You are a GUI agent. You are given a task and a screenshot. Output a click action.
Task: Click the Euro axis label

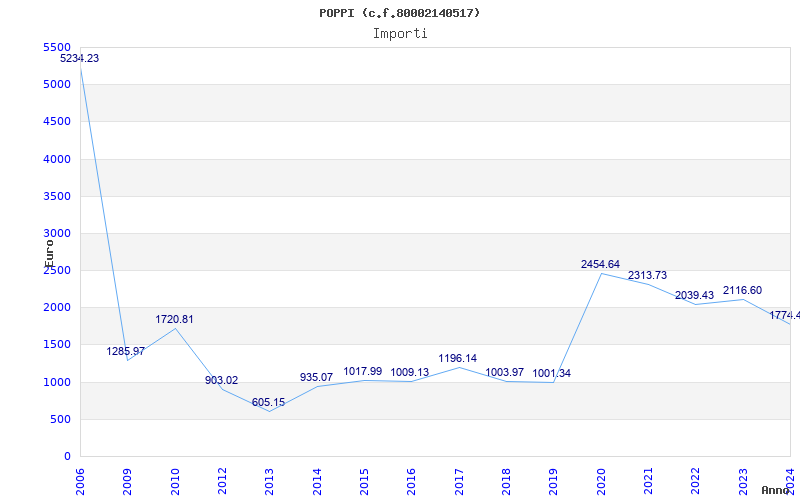[x=49, y=254]
